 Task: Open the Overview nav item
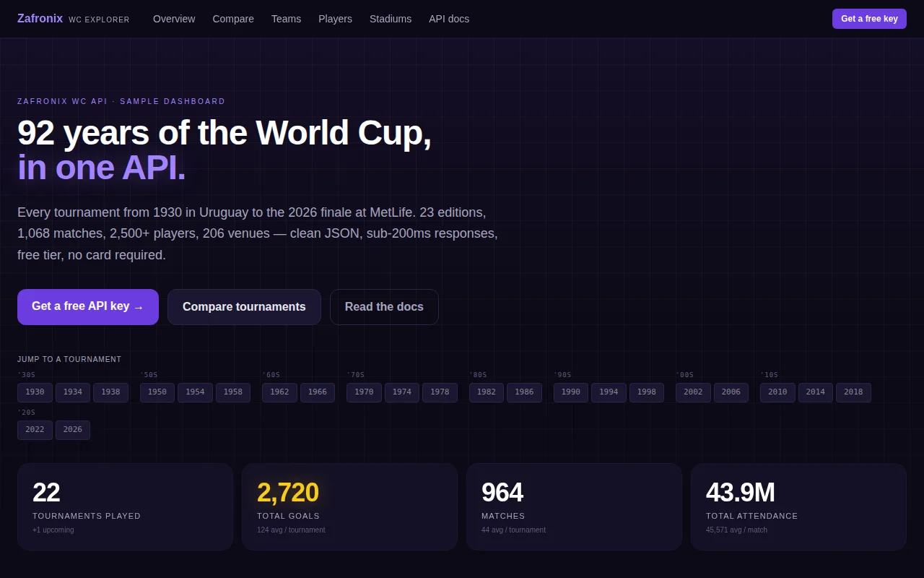pos(174,19)
